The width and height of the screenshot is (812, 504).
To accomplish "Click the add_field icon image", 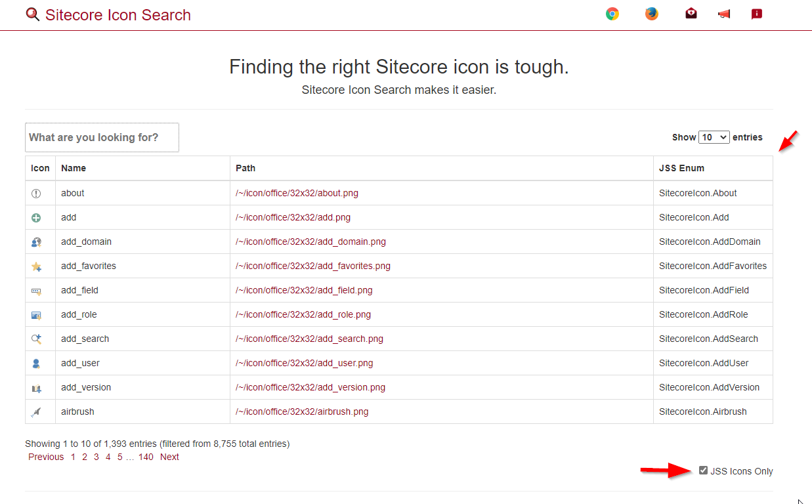I will [x=36, y=291].
